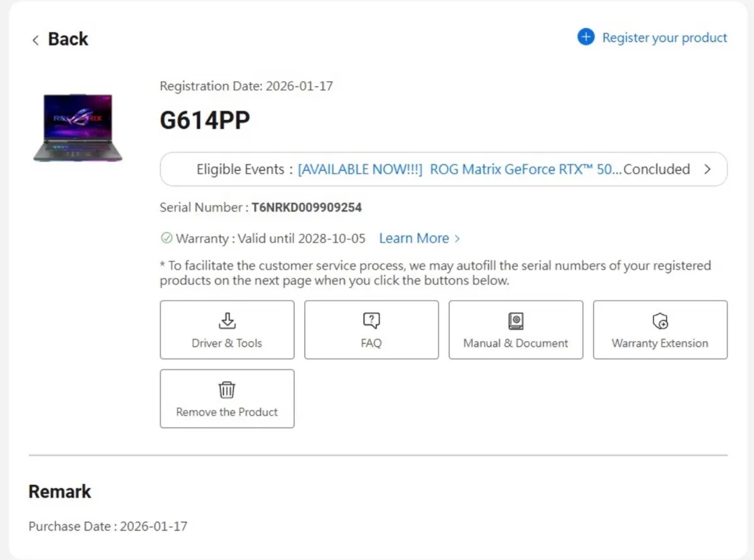The width and height of the screenshot is (754, 560).
Task: Click the Register your product link
Action: click(664, 38)
